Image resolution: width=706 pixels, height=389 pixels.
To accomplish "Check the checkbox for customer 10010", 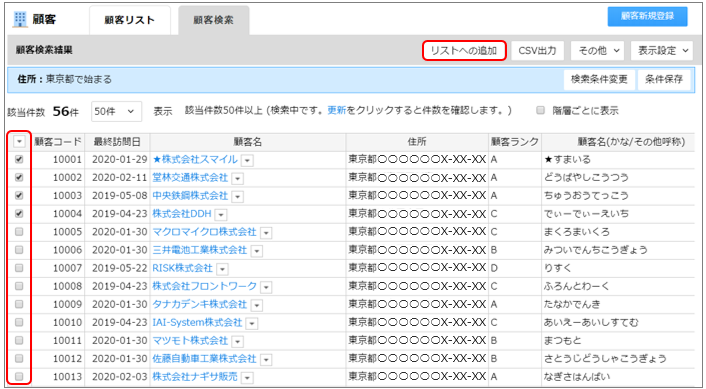I will pos(19,322).
